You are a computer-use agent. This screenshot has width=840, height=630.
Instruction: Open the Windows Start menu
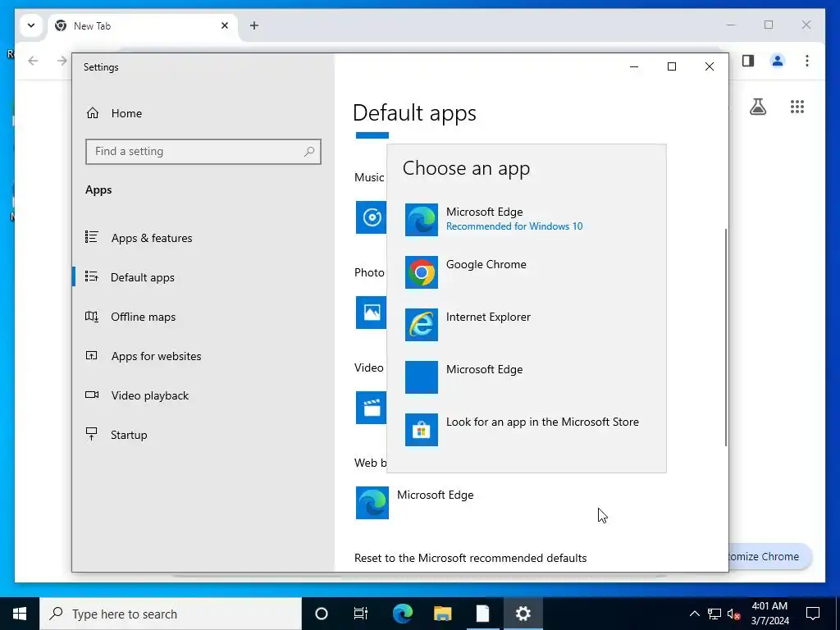click(20, 614)
